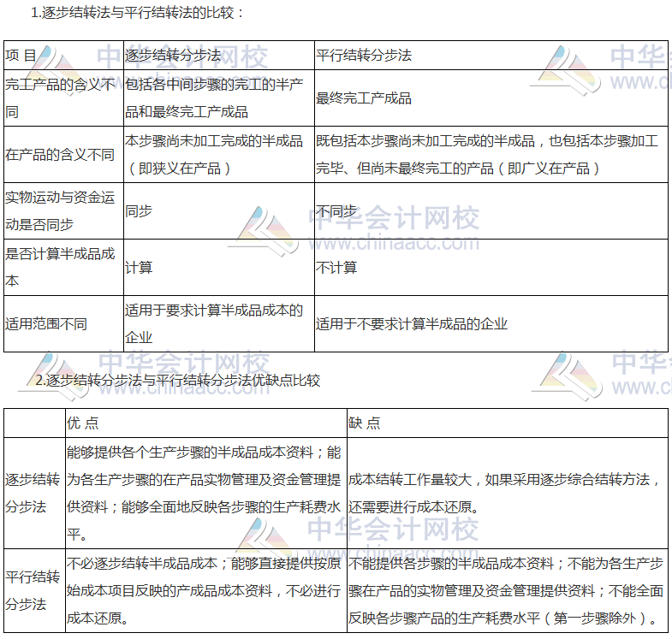Screen dimensions: 672x639
Task: Select the '缺 点' column header
Action: [508, 423]
